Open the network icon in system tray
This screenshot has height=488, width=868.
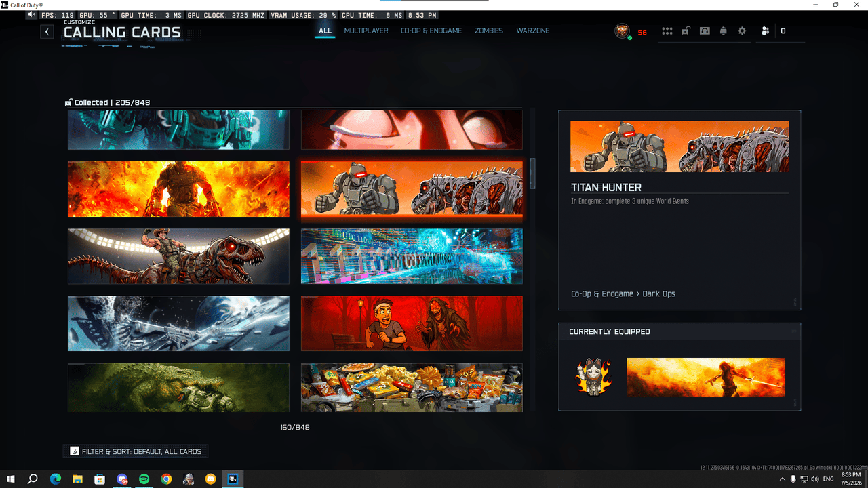804,479
